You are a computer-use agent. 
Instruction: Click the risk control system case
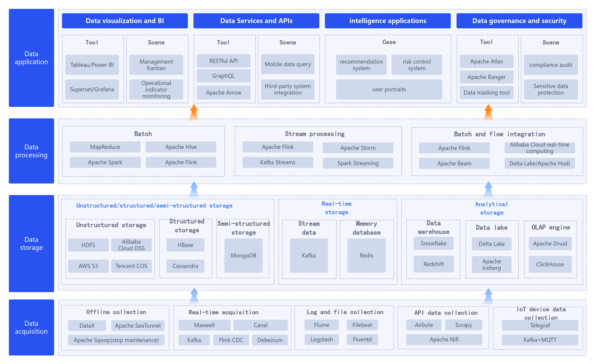(416, 65)
